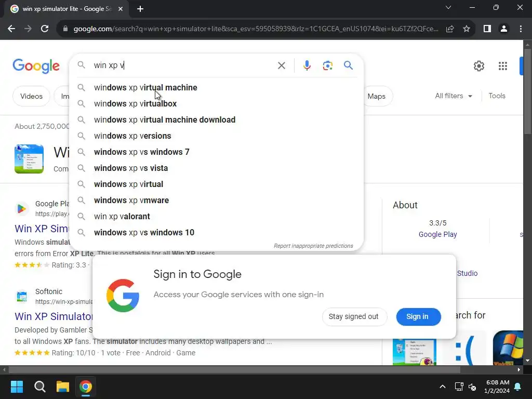
Task: Close the win xp simulator lite tab
Action: (121, 9)
